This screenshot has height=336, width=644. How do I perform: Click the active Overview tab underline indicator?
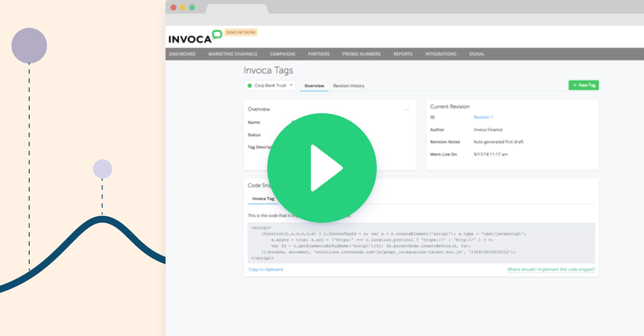point(314,91)
